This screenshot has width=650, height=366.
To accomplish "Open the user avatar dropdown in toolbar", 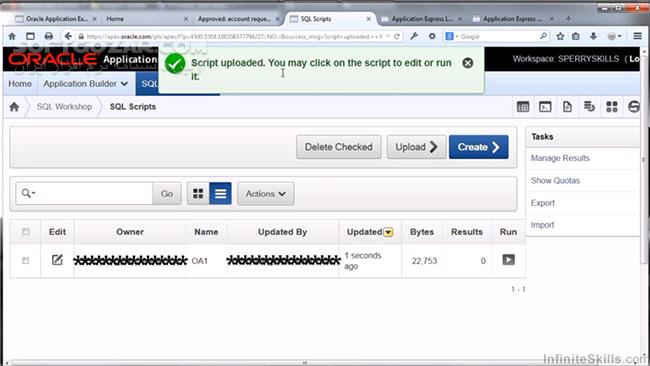I will click(614, 36).
